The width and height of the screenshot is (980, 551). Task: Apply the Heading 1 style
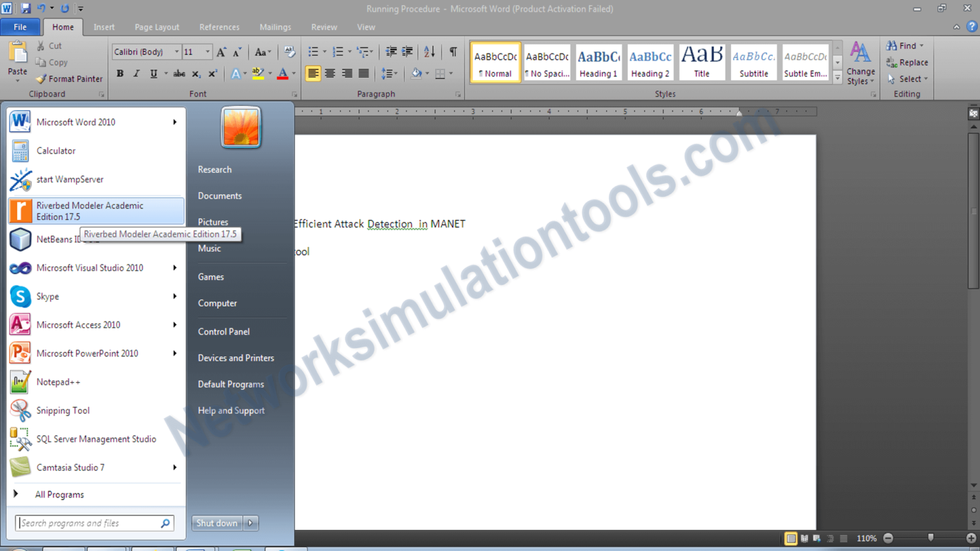coord(598,62)
